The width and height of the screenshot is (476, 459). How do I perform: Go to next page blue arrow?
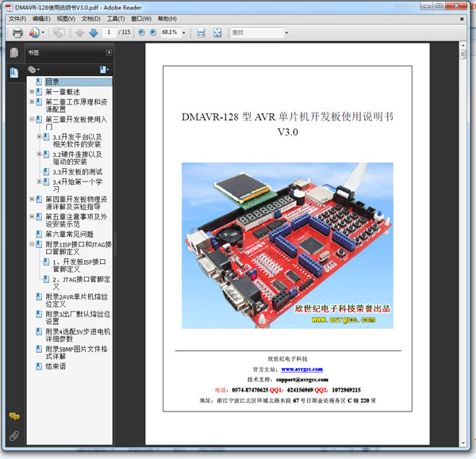93,33
